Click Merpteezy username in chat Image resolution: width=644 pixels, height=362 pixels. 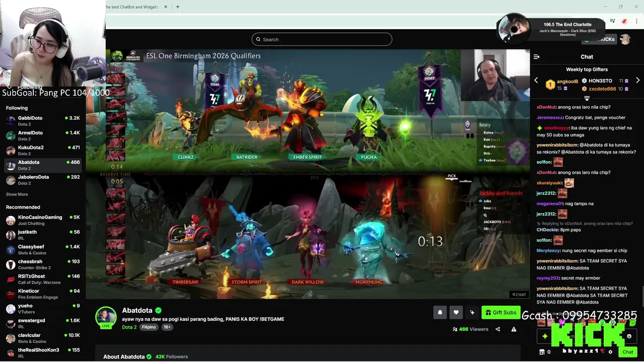549,250
